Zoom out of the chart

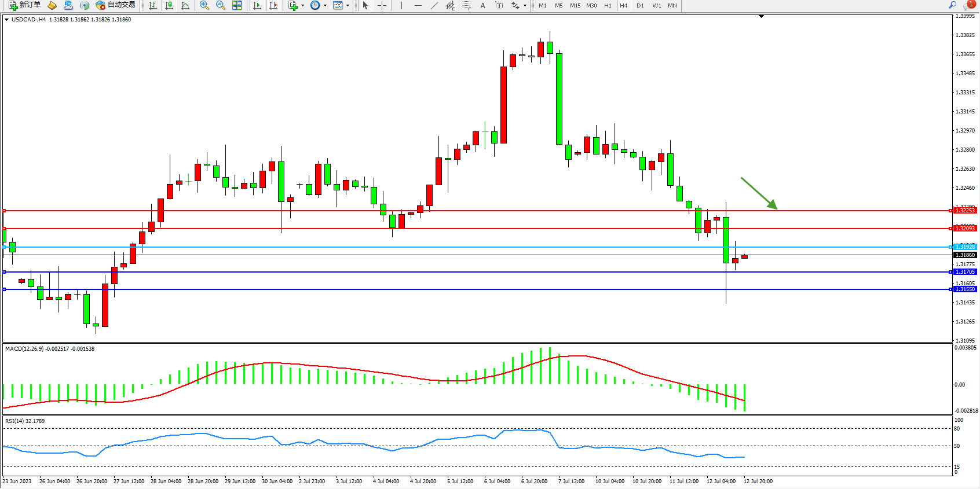pos(221,5)
